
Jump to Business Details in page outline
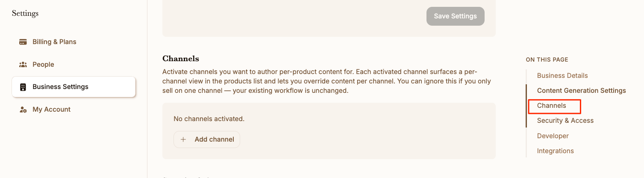point(562,76)
